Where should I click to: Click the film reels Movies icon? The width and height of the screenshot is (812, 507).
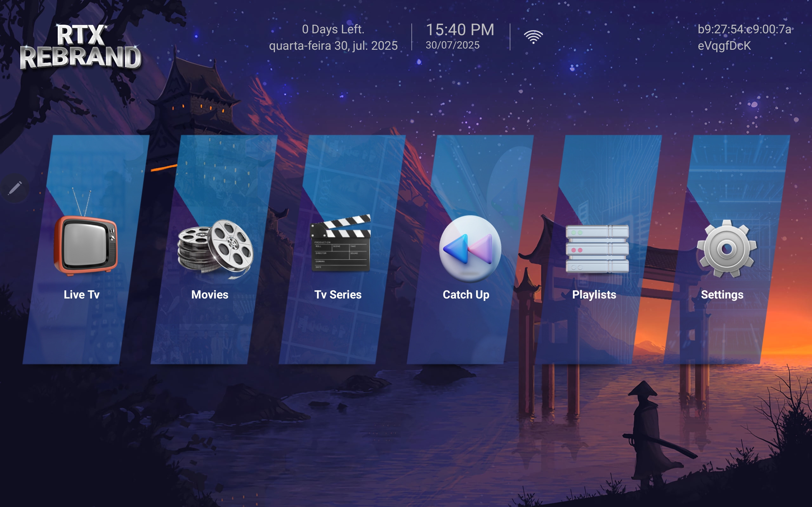[x=215, y=249]
